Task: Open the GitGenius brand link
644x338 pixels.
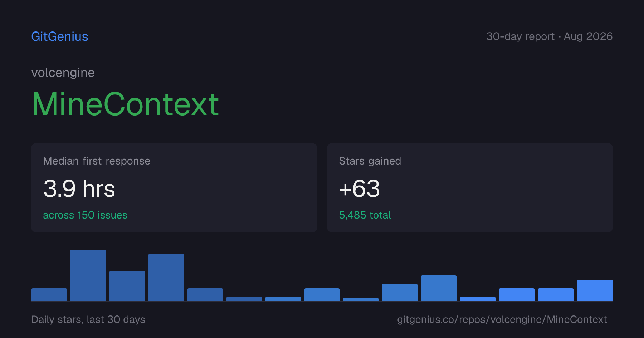Action: click(60, 36)
